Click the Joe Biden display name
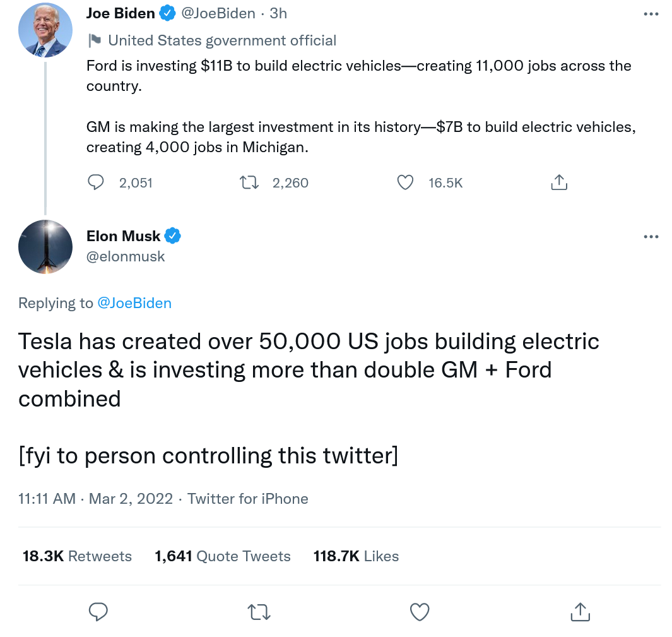 pyautogui.click(x=121, y=13)
